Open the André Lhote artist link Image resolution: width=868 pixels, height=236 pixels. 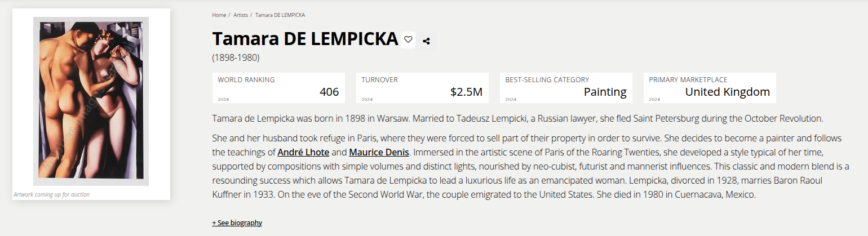tap(303, 152)
